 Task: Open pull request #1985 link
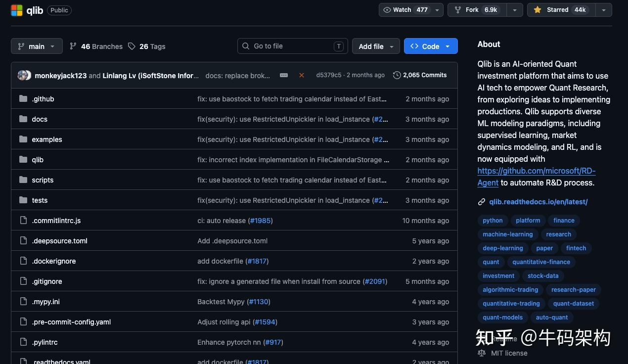pos(260,221)
